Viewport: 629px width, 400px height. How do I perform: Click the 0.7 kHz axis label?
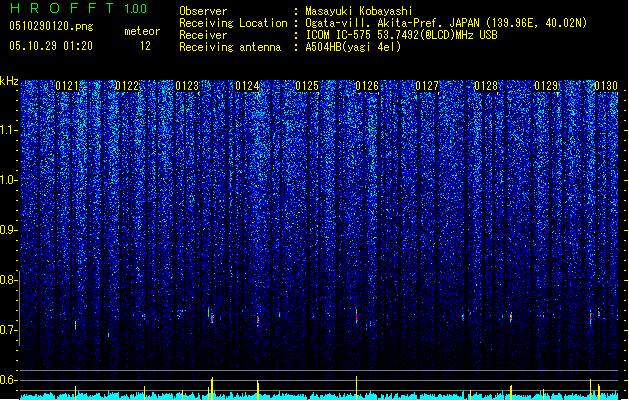[x=9, y=330]
